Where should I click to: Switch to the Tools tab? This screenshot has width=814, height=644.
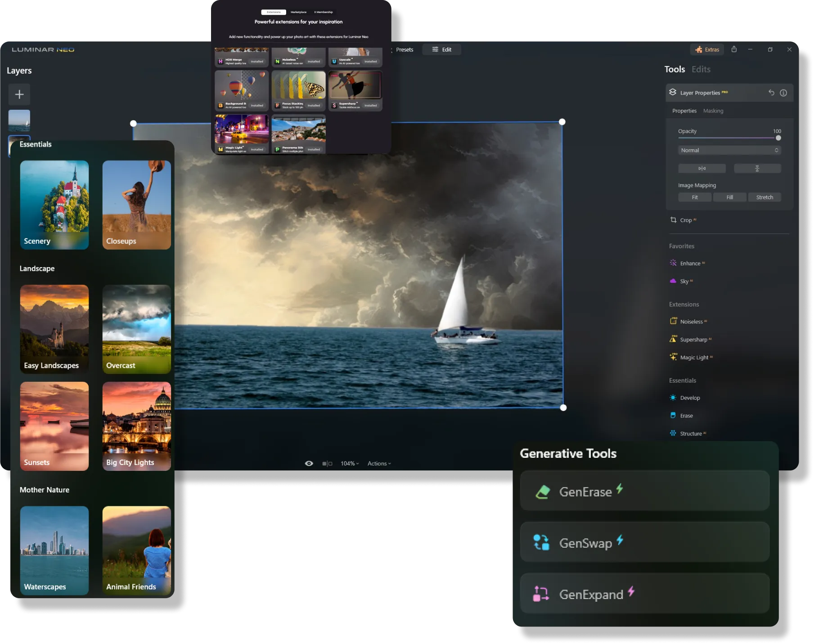pos(675,69)
